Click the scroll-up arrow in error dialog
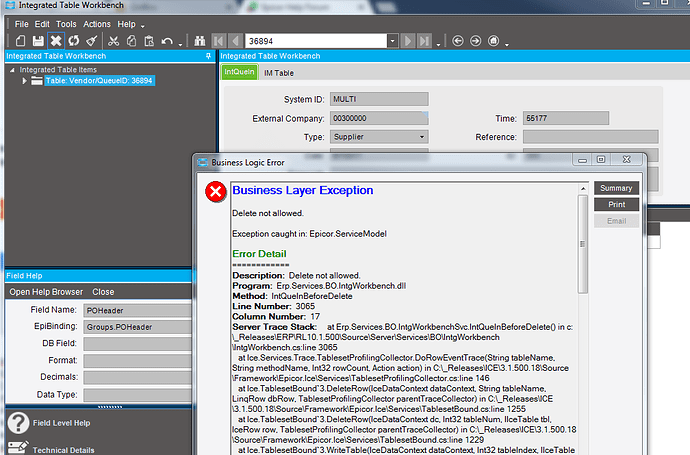The width and height of the screenshot is (690, 455). pyautogui.click(x=583, y=188)
